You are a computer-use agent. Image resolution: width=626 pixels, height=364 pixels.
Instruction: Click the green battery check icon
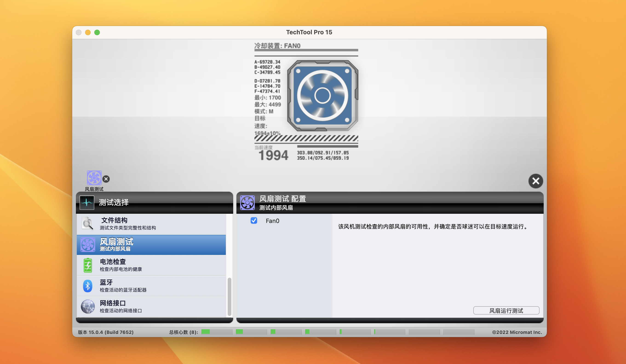pos(88,265)
